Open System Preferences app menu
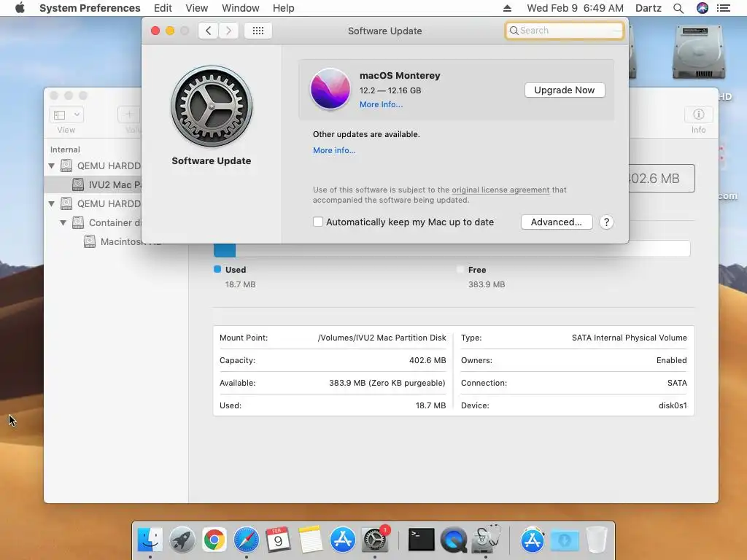 [90, 8]
